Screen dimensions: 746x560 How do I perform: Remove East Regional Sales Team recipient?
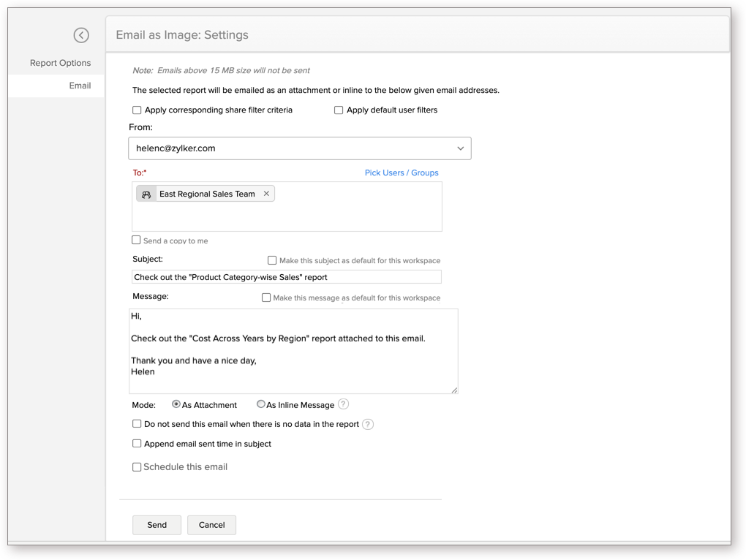(x=266, y=194)
